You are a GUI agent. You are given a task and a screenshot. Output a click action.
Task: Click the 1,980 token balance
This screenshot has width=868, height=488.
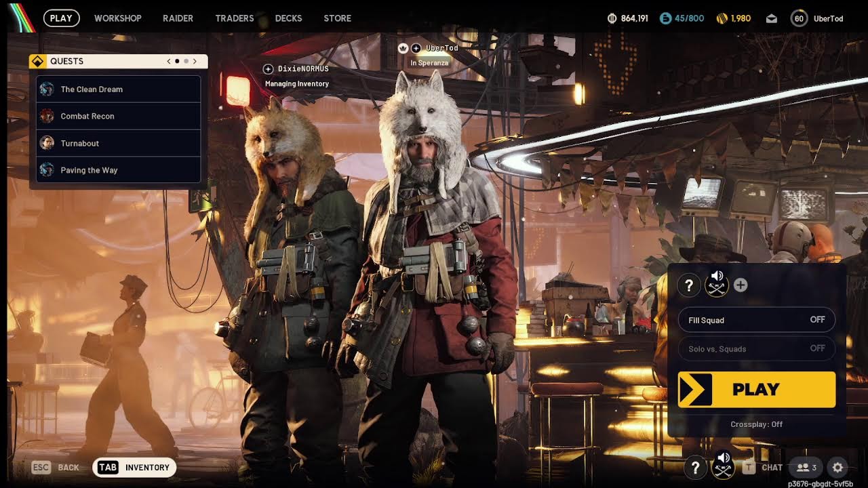coord(741,19)
